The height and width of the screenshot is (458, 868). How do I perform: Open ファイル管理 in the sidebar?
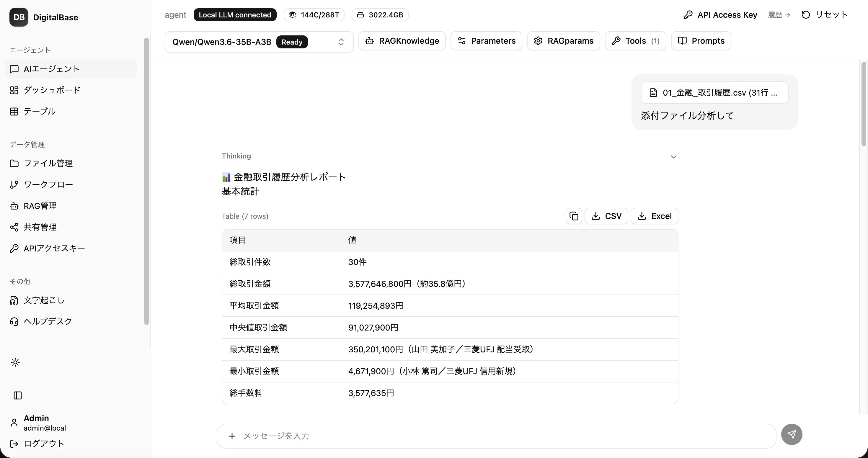point(71,163)
